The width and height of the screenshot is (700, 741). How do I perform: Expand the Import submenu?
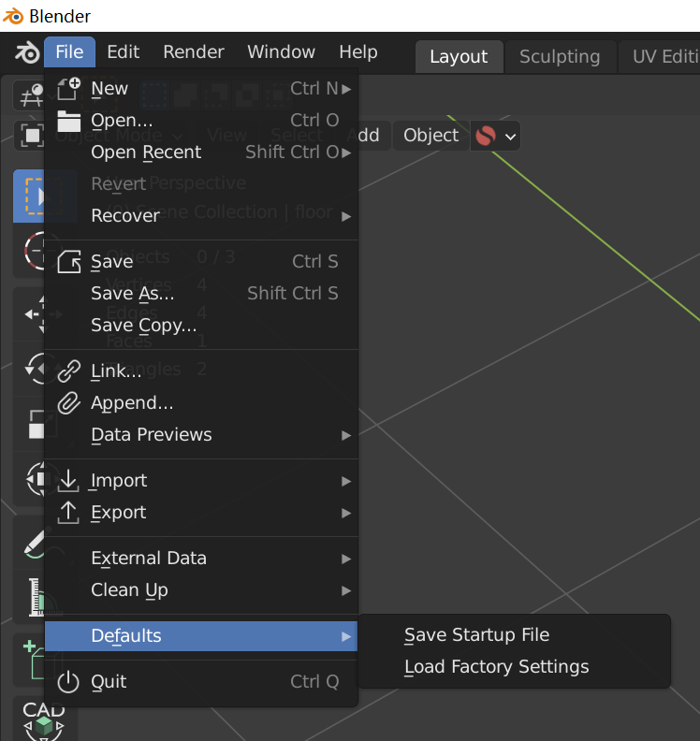click(x=201, y=481)
